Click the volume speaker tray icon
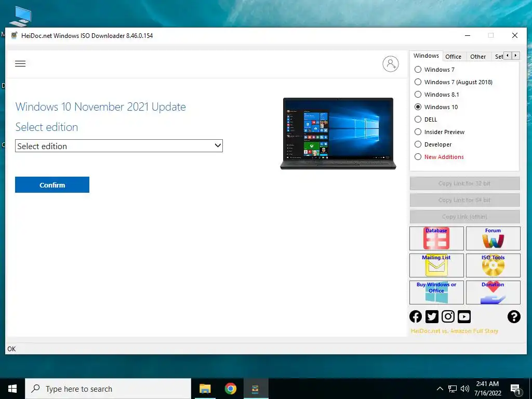Viewport: 532px width, 399px height. click(x=465, y=389)
